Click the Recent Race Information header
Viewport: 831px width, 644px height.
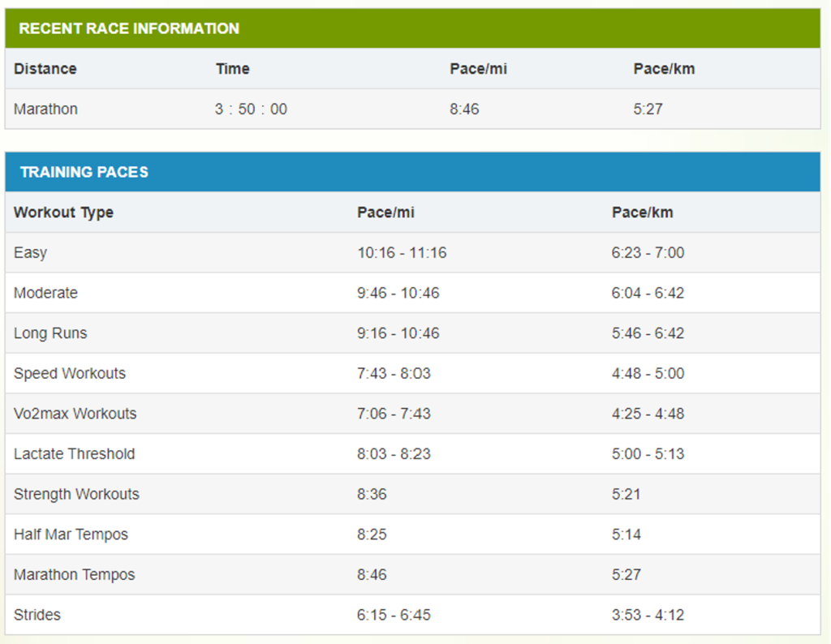tap(129, 28)
